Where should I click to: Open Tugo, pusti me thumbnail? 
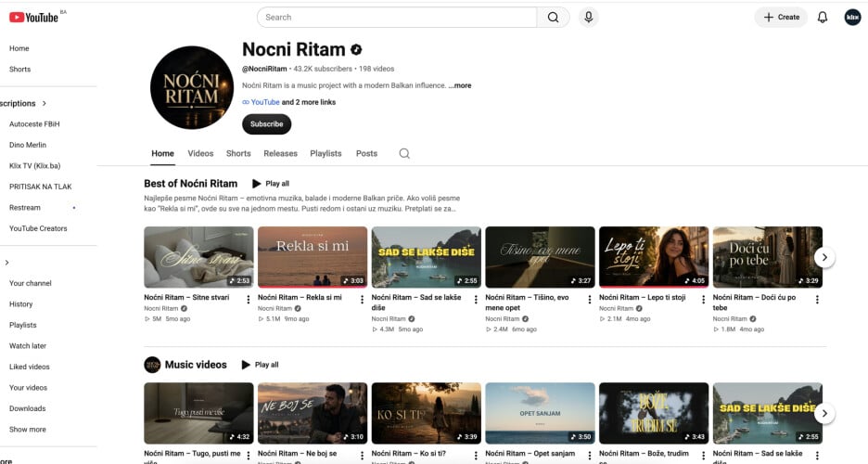pyautogui.click(x=198, y=413)
